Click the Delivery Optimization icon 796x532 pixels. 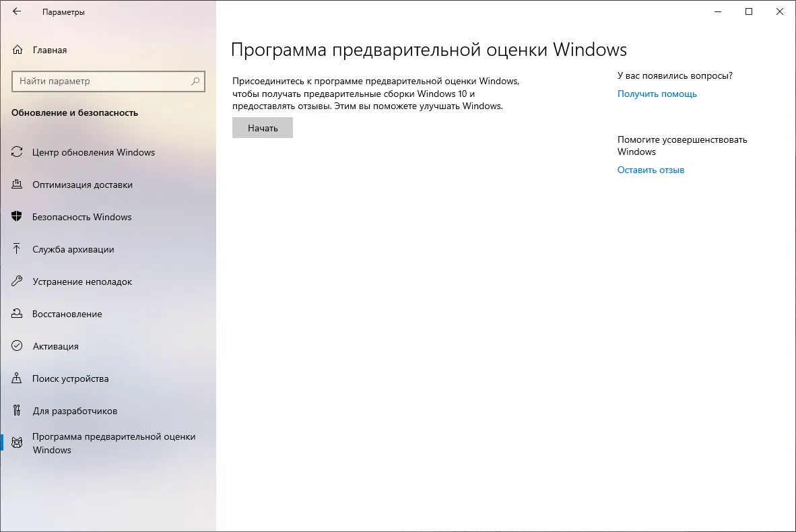(x=17, y=185)
